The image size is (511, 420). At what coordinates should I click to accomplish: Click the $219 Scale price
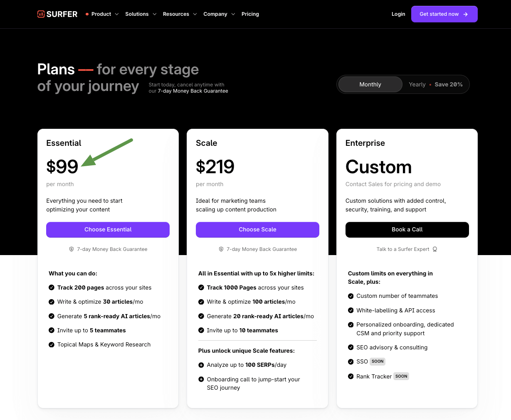pos(215,167)
